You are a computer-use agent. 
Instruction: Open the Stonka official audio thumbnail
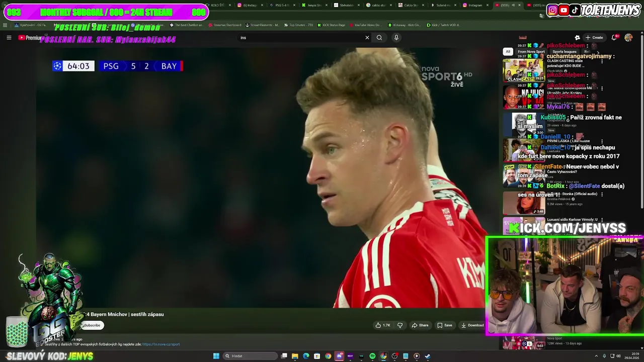point(524,203)
